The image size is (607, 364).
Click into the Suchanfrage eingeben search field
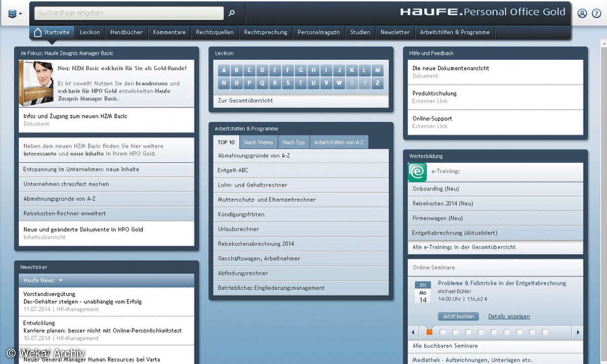coord(129,13)
